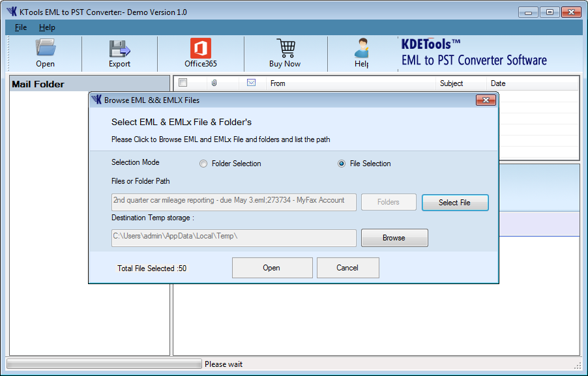Click the KTools logo in title bar
The height and width of the screenshot is (376, 588).
click(x=12, y=12)
